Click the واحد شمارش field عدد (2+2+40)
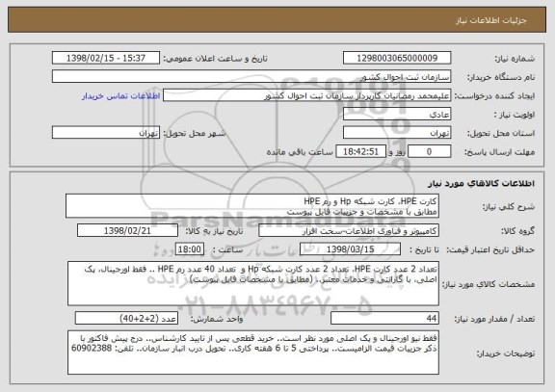This screenshot has height=392, width=555. [126, 318]
